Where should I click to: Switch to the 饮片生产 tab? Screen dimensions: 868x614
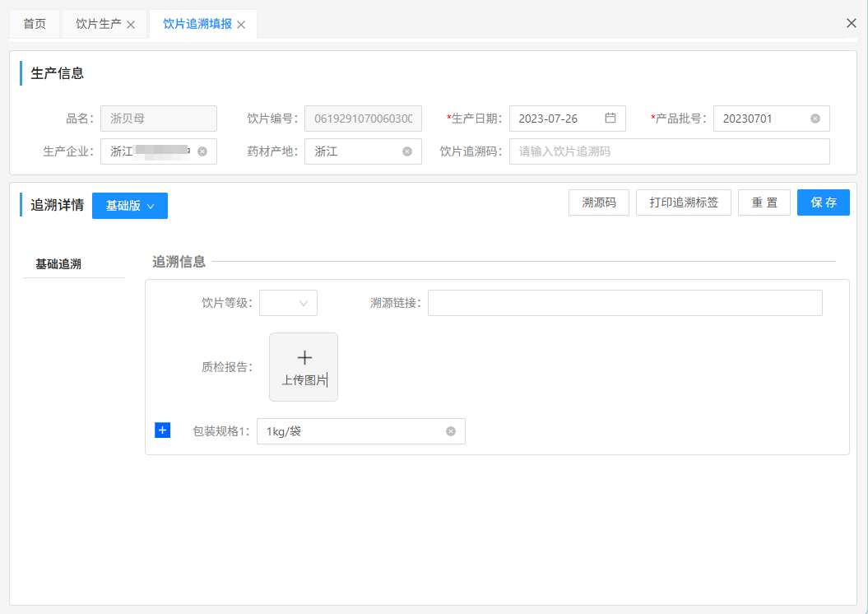(98, 24)
